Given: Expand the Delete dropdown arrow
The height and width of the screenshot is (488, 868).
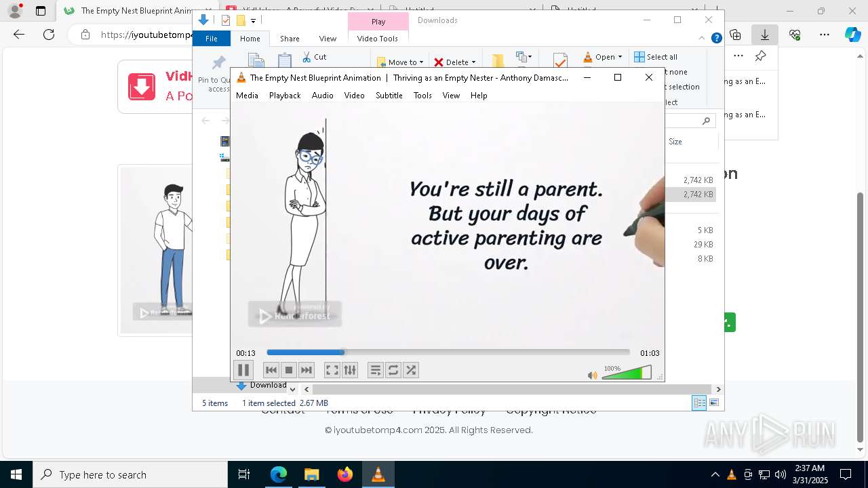Looking at the screenshot, I should tap(473, 62).
